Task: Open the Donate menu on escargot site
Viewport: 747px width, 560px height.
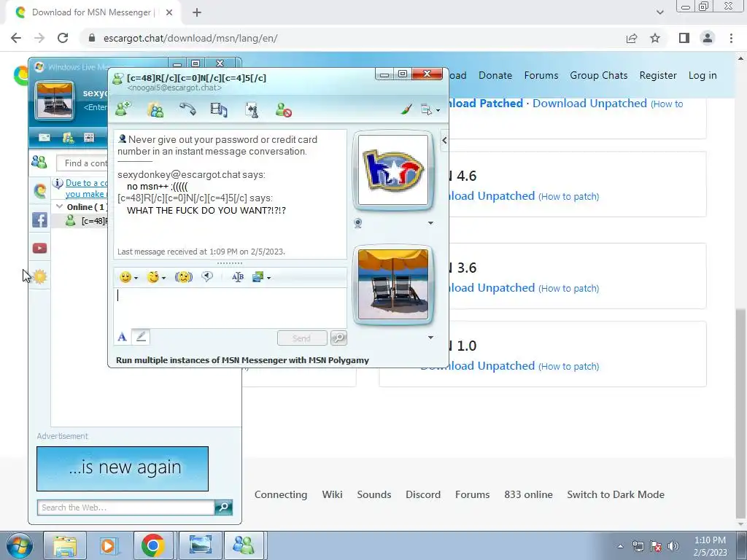Action: pyautogui.click(x=495, y=75)
